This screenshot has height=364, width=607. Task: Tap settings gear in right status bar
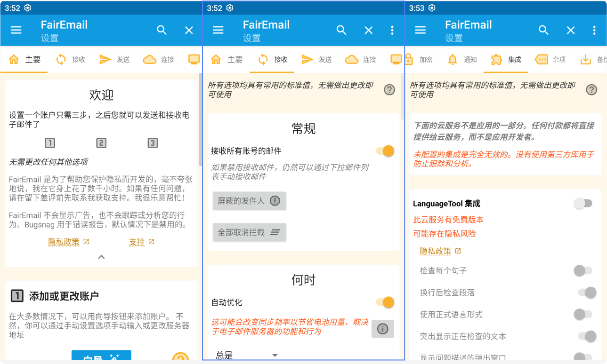click(432, 8)
